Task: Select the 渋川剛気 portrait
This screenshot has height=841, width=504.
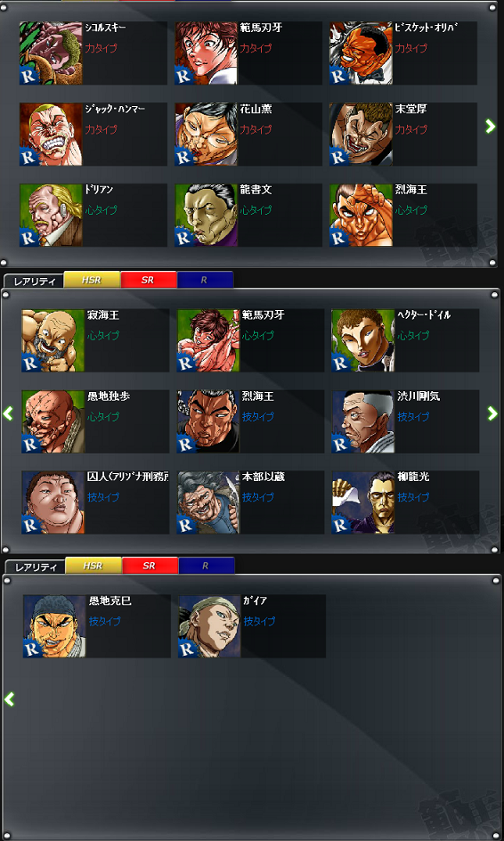Action: tap(363, 421)
